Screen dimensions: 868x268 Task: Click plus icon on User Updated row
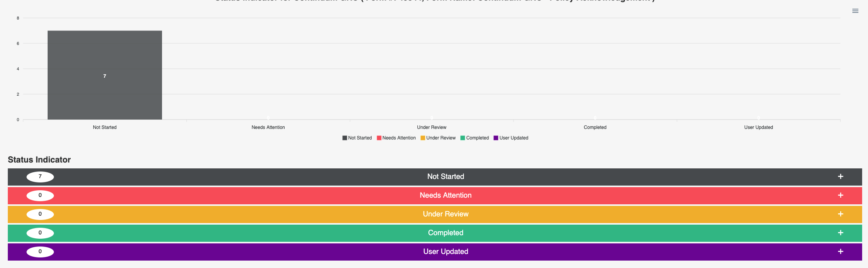click(840, 252)
